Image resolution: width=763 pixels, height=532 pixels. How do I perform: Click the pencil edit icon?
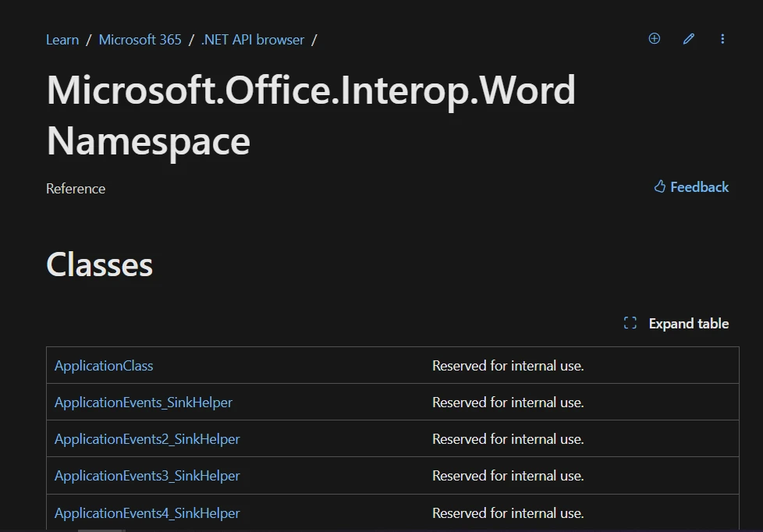[688, 39]
